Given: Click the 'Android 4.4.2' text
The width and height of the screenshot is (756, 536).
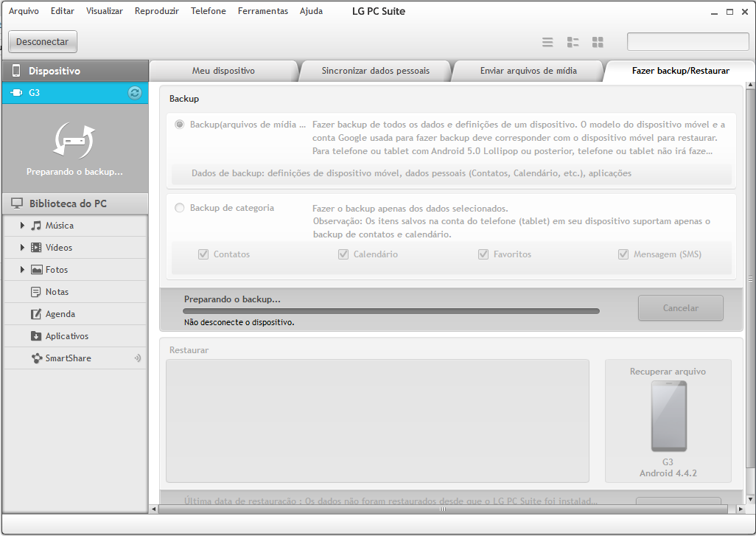Looking at the screenshot, I should coord(668,473).
